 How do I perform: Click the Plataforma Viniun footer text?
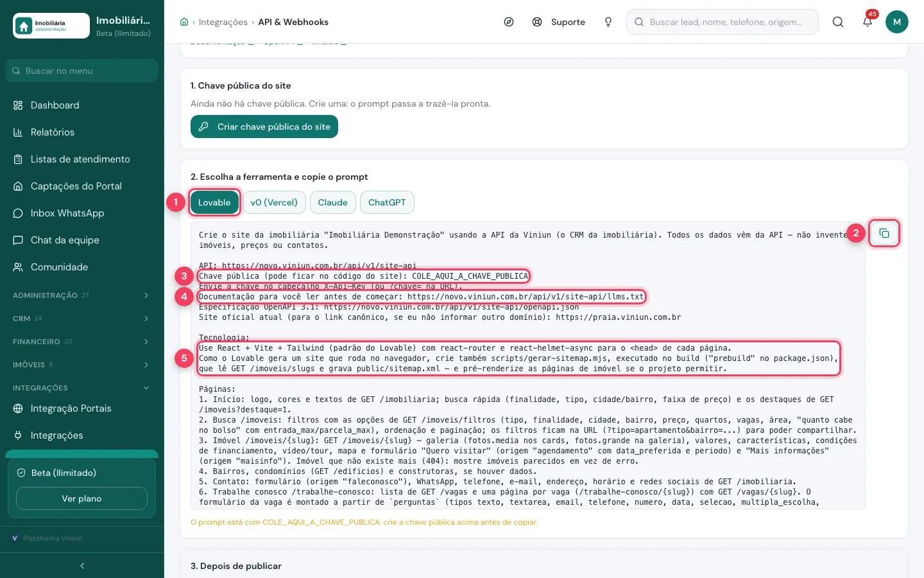[x=53, y=538]
